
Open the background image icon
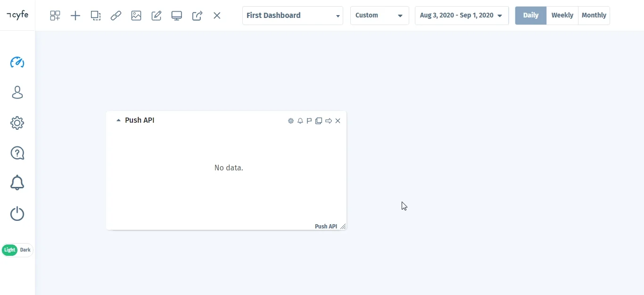(x=136, y=16)
